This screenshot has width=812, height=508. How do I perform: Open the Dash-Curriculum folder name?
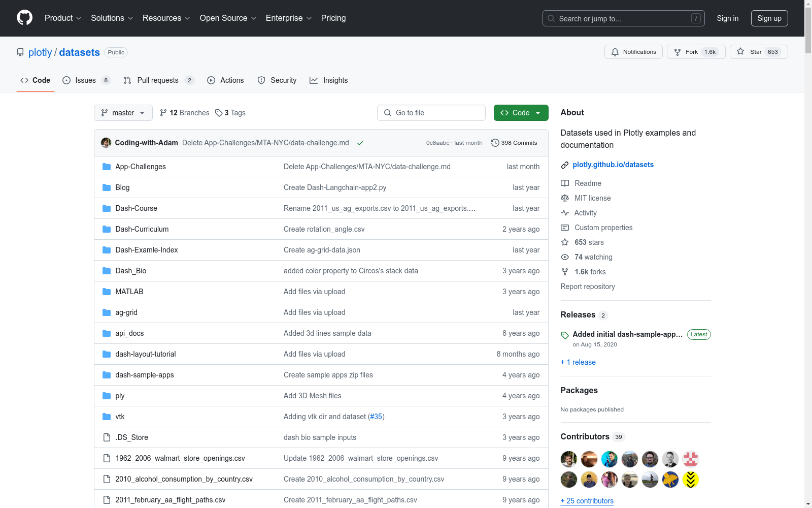tap(142, 229)
